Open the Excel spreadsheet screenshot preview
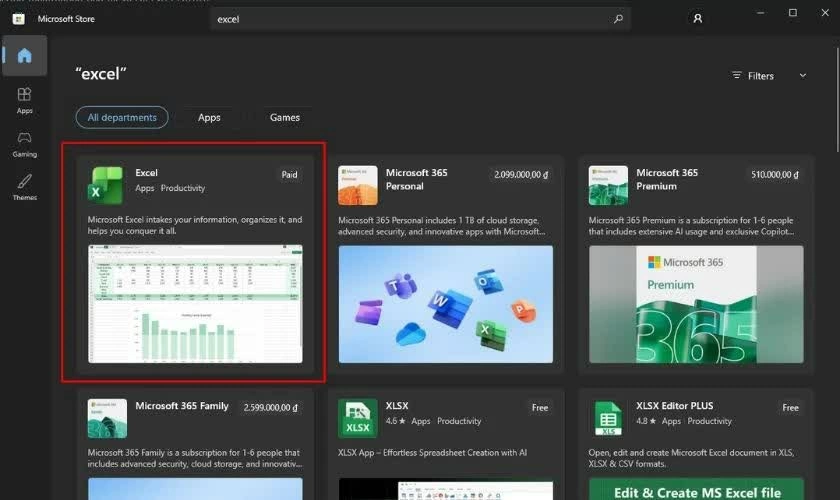This screenshot has width=840, height=500. pos(195,304)
